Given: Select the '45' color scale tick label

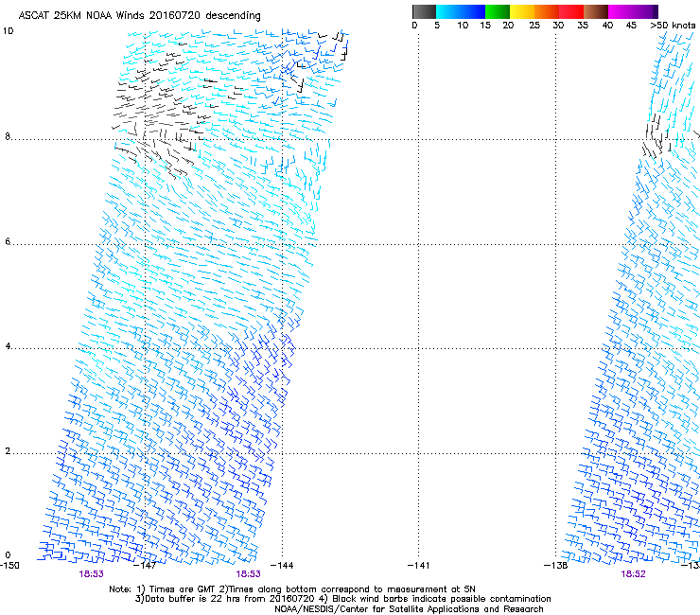Looking at the screenshot, I should pyautogui.click(x=631, y=26).
